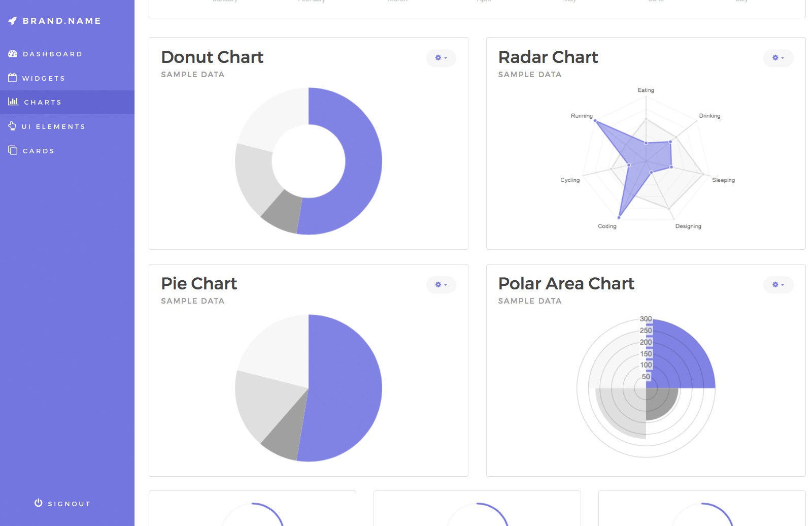Click the Charts bar graph icon
Viewport: 812px width, 526px height.
pyautogui.click(x=13, y=102)
